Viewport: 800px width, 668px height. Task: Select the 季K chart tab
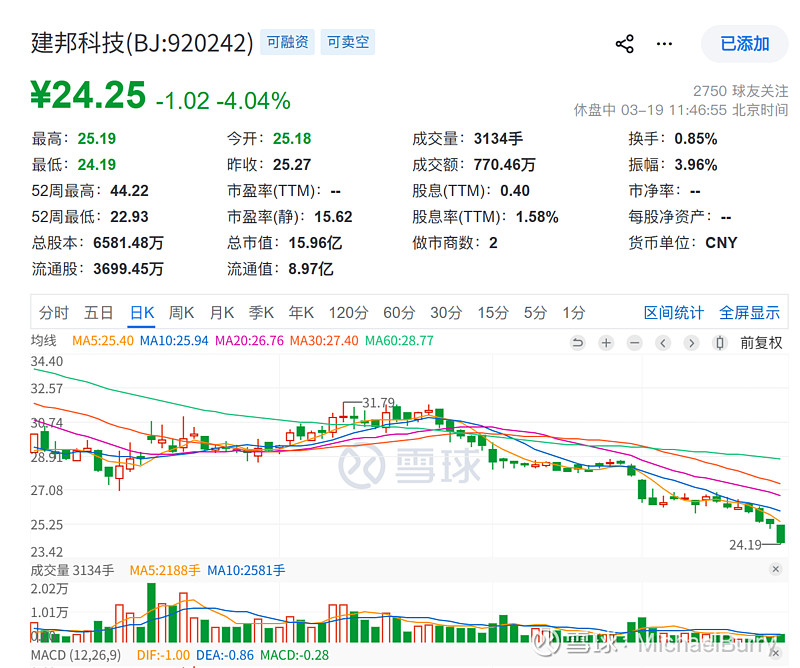coord(261,312)
